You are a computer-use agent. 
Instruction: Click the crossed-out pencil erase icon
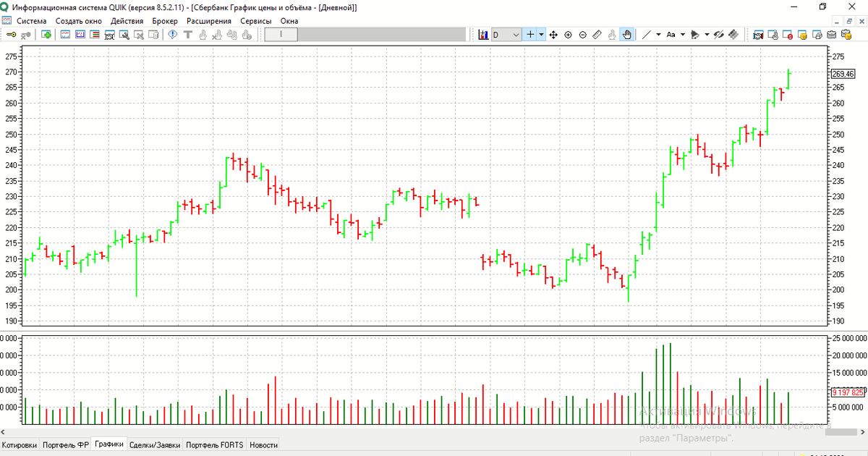[718, 34]
